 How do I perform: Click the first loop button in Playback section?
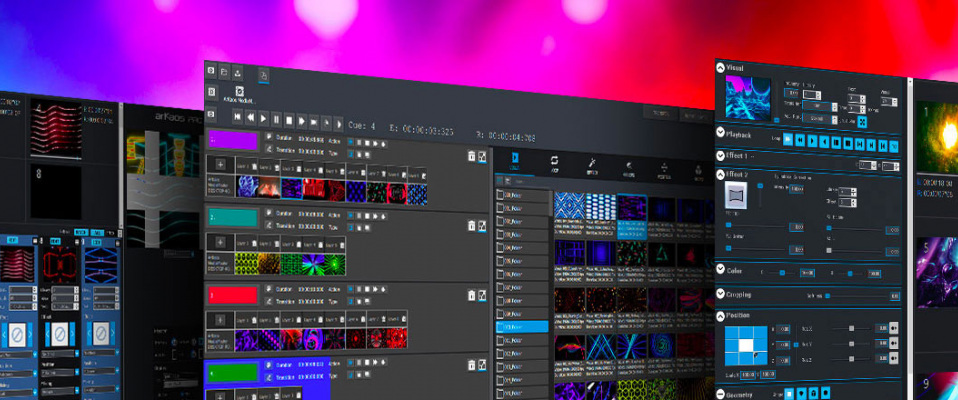(789, 140)
